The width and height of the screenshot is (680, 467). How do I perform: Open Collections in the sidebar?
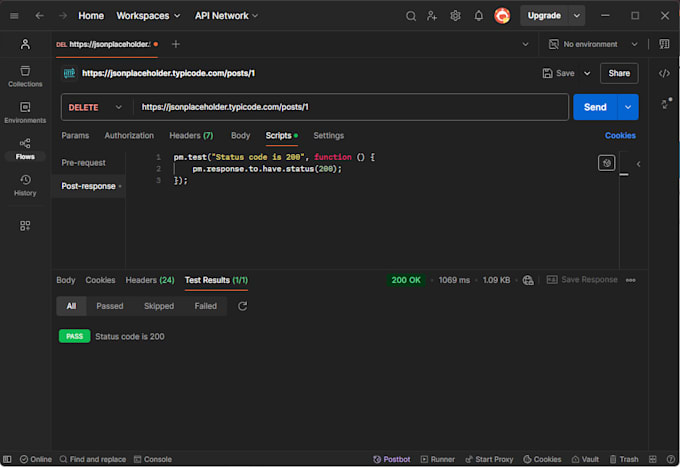click(25, 76)
